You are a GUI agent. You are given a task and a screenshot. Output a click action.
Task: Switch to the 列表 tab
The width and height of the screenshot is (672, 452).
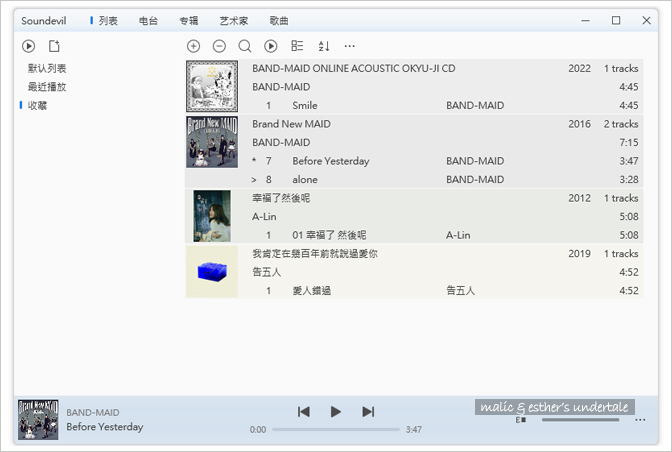(x=108, y=21)
